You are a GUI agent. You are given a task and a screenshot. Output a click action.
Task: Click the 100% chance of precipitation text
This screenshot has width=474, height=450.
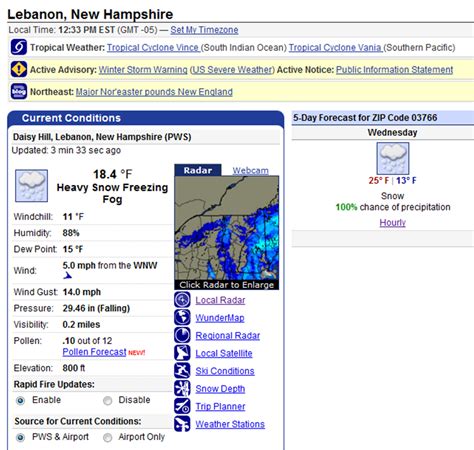[393, 207]
